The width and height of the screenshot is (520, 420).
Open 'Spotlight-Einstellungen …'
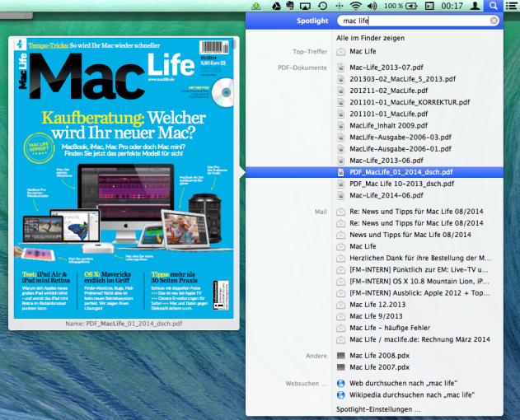378,409
